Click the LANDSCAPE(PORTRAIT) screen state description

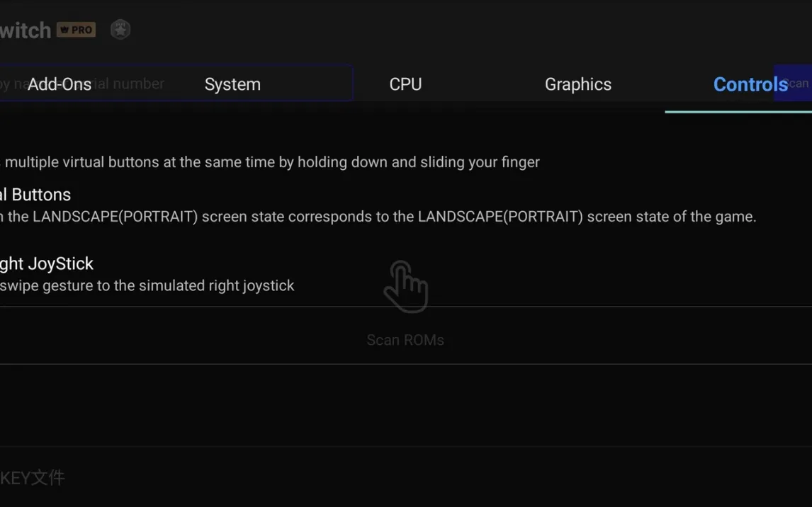click(x=378, y=216)
